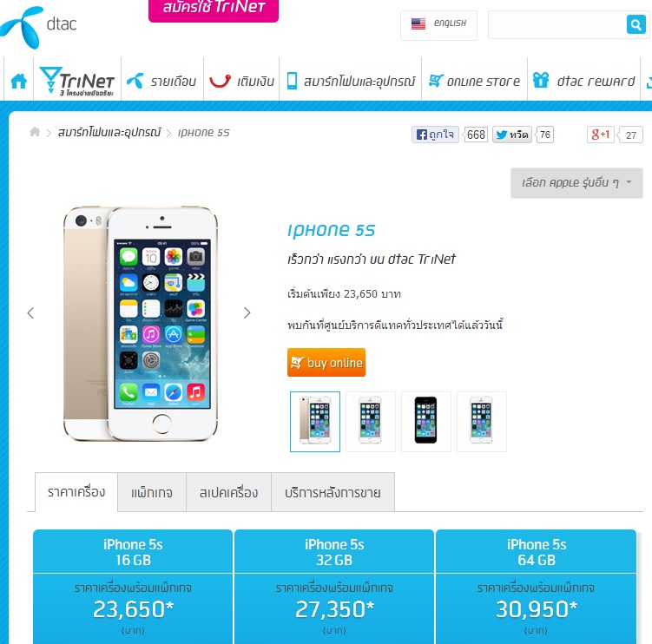
Task: Switch to the แพ็กเกจ tab
Action: coord(152,492)
